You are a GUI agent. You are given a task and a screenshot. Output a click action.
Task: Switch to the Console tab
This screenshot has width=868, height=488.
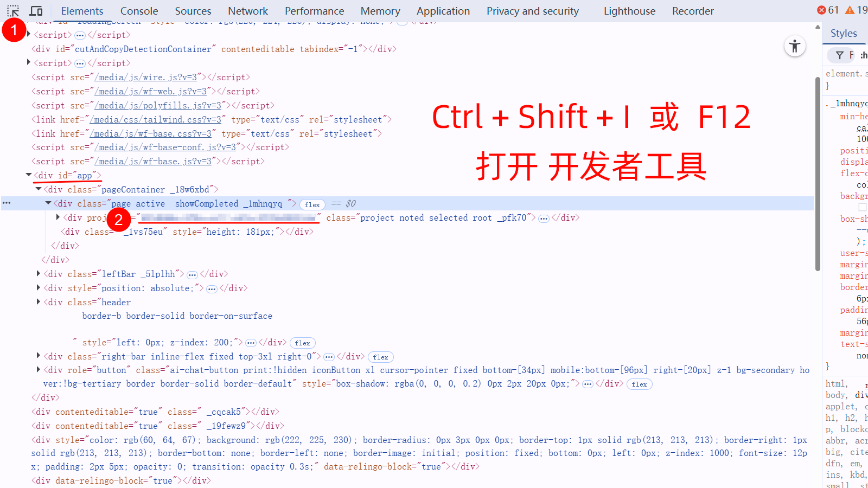[139, 11]
